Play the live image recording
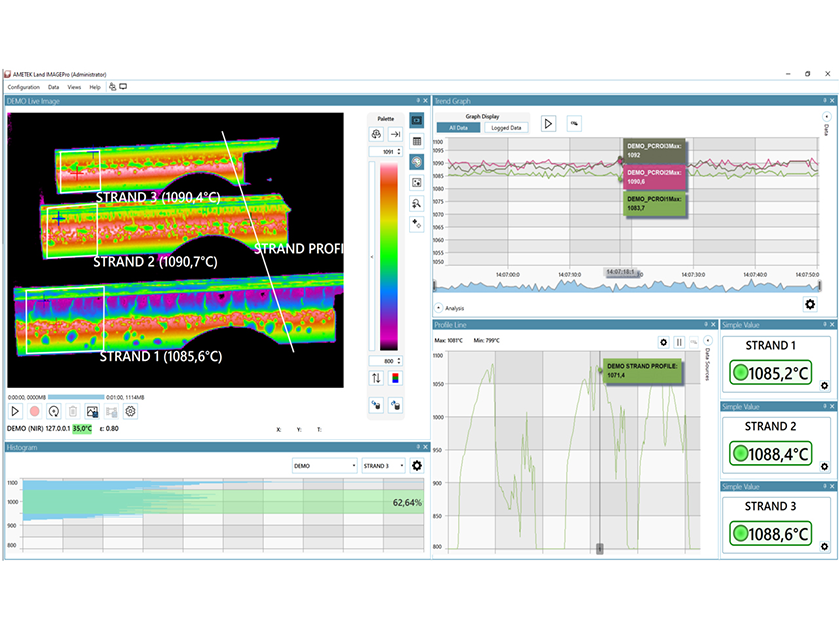This screenshot has width=840, height=630. coord(15,411)
